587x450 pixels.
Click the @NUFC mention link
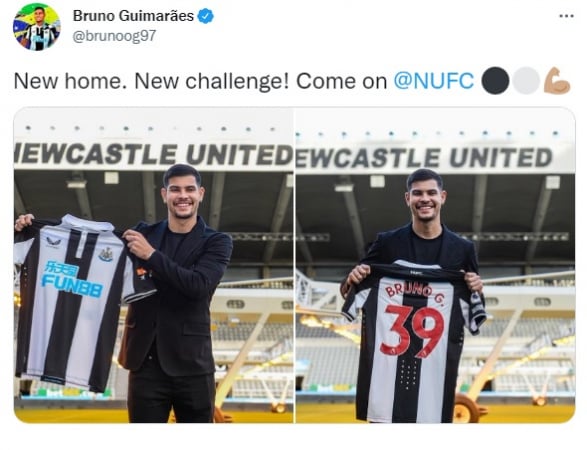(x=434, y=80)
